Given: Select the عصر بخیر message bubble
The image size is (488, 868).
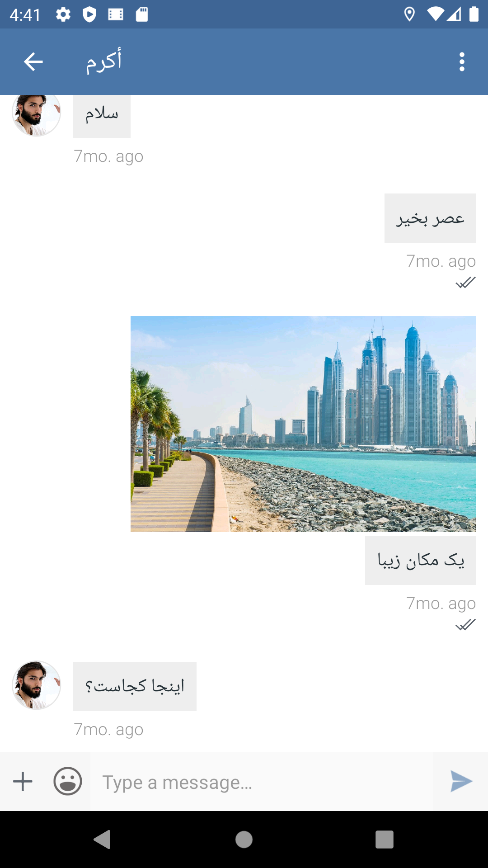Looking at the screenshot, I should coord(430,218).
